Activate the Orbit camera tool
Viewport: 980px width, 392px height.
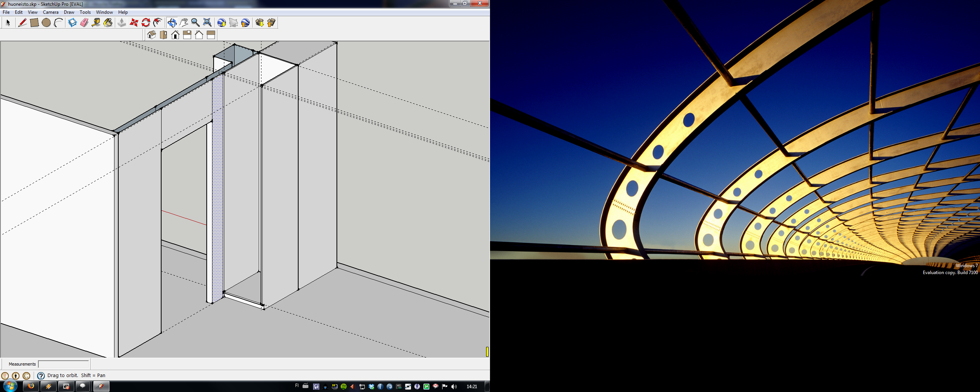(x=172, y=23)
